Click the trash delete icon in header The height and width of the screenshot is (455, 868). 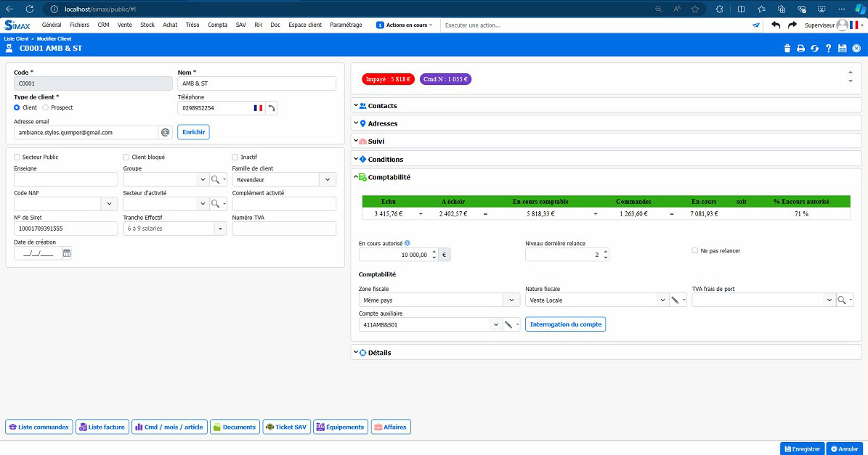pyautogui.click(x=787, y=49)
